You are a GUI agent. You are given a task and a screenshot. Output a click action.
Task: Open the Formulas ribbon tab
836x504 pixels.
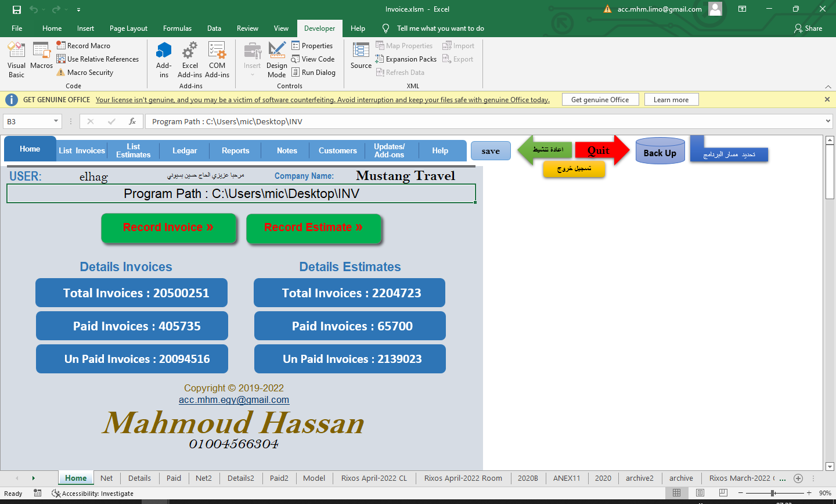tap(177, 28)
